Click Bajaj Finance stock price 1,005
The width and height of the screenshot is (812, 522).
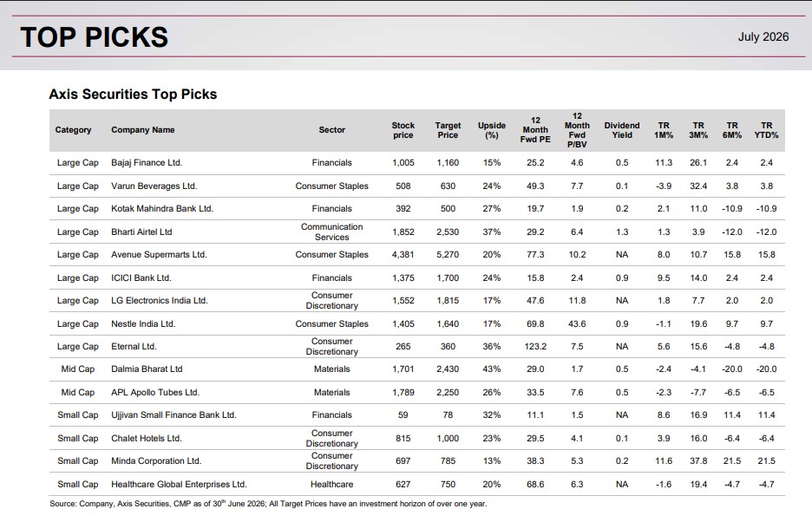(x=403, y=163)
